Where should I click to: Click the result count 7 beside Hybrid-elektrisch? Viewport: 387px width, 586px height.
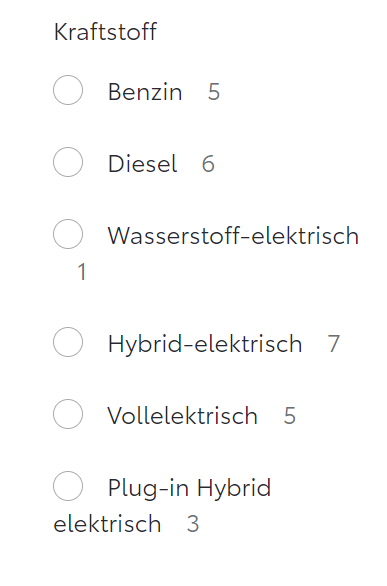[x=334, y=344]
